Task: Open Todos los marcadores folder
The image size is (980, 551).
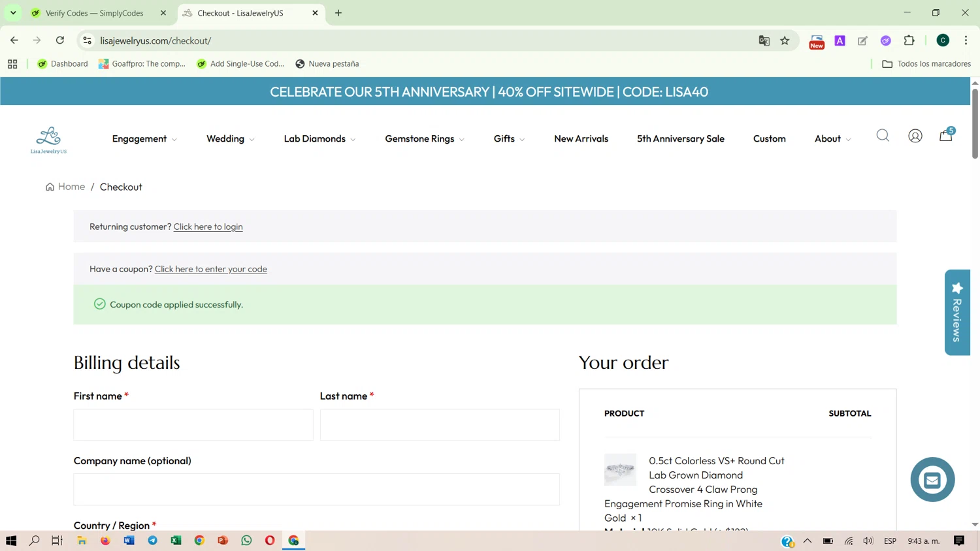Action: pyautogui.click(x=926, y=64)
